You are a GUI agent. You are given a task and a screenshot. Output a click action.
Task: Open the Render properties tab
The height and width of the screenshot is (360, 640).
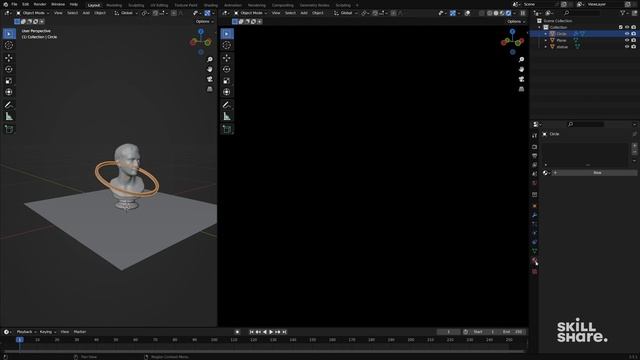534,147
